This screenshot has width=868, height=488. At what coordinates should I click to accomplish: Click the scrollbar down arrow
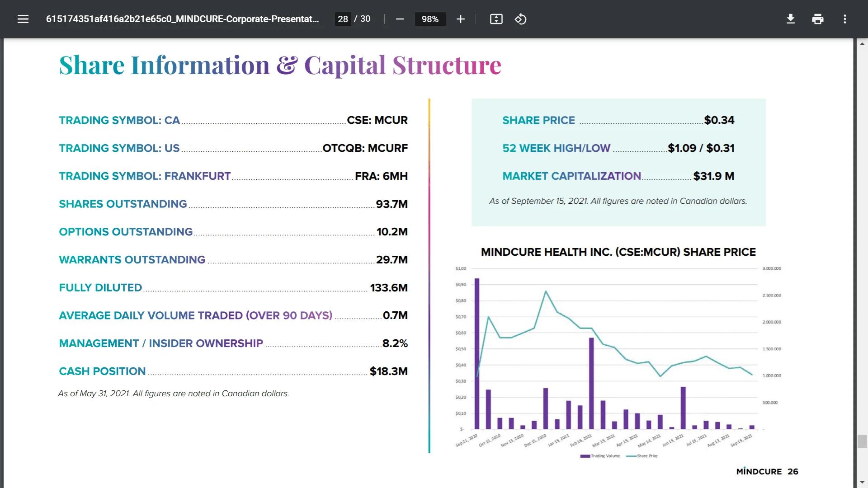point(862,482)
